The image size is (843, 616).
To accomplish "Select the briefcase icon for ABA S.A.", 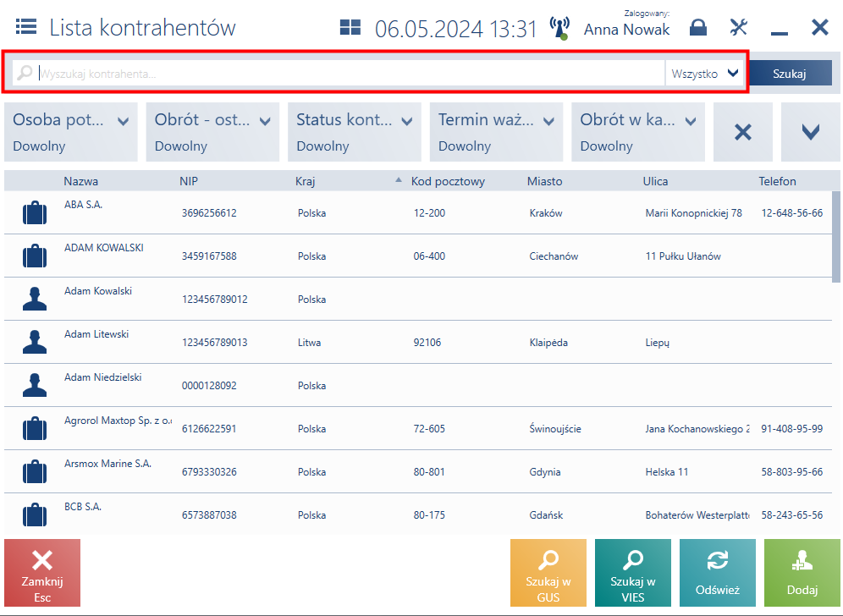I will [35, 212].
